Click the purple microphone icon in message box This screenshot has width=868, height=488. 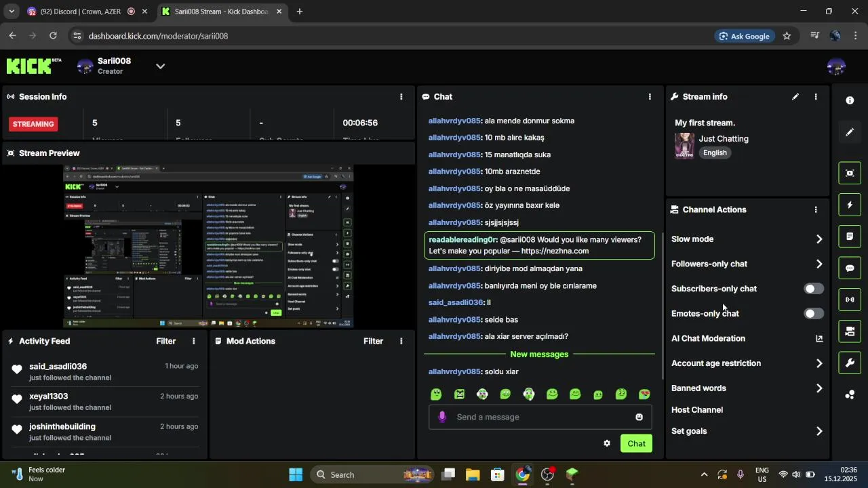pos(442,417)
